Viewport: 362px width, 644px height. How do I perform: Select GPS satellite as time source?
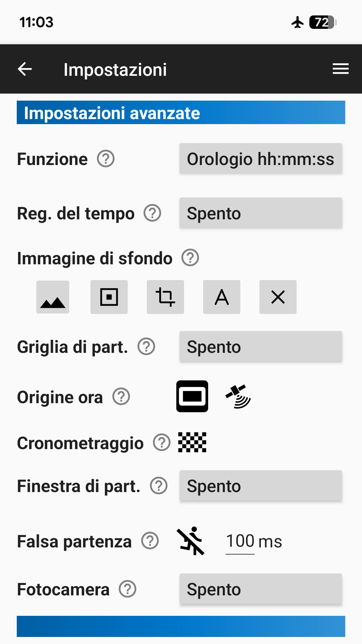pos(238,396)
